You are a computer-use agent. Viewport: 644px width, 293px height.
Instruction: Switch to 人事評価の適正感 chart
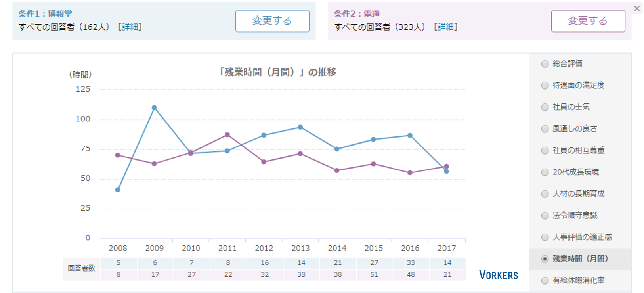(545, 237)
